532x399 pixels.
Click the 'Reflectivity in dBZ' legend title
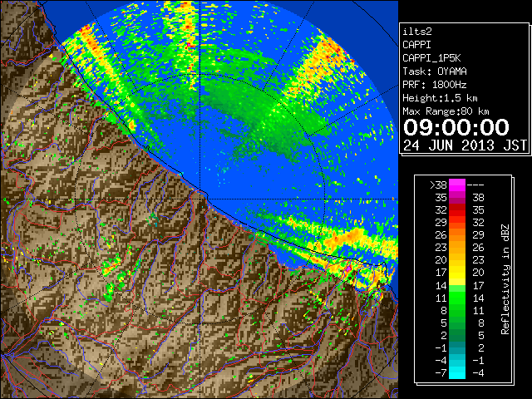(x=505, y=279)
